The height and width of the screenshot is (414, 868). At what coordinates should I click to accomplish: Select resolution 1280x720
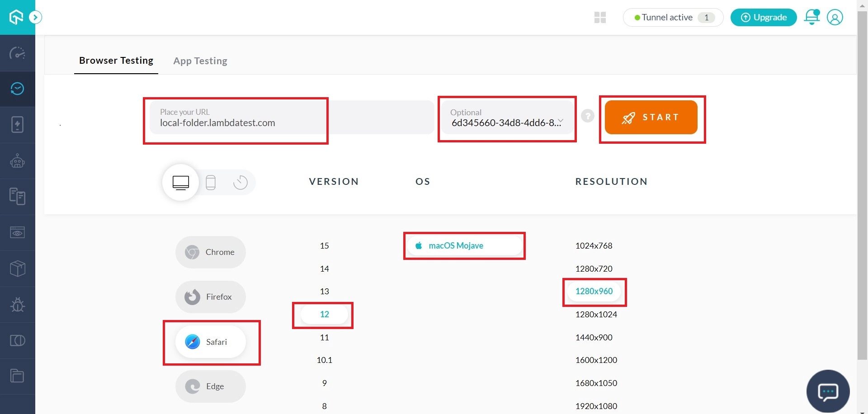tap(594, 269)
